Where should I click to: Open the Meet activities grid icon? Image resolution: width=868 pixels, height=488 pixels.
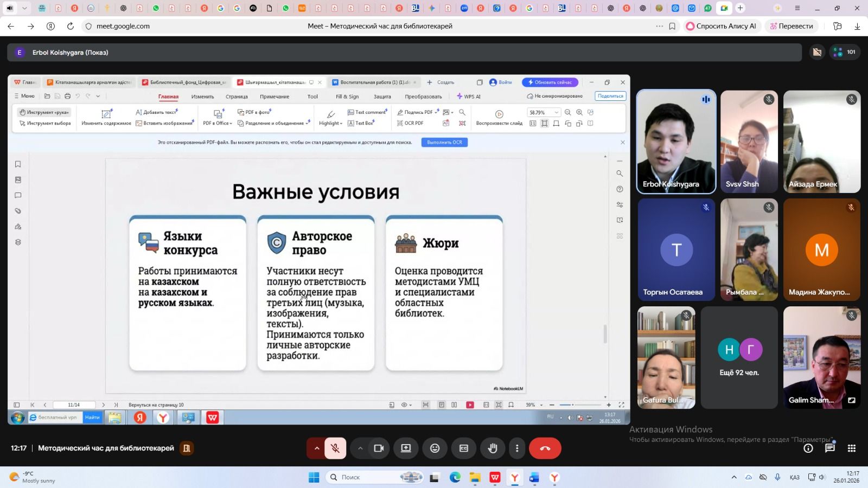[x=851, y=448]
